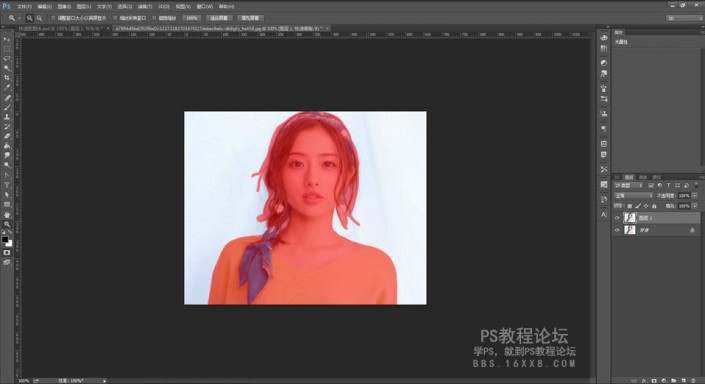The height and width of the screenshot is (384, 705).
Task: Click the 填充屏幕 button
Action: 250,18
